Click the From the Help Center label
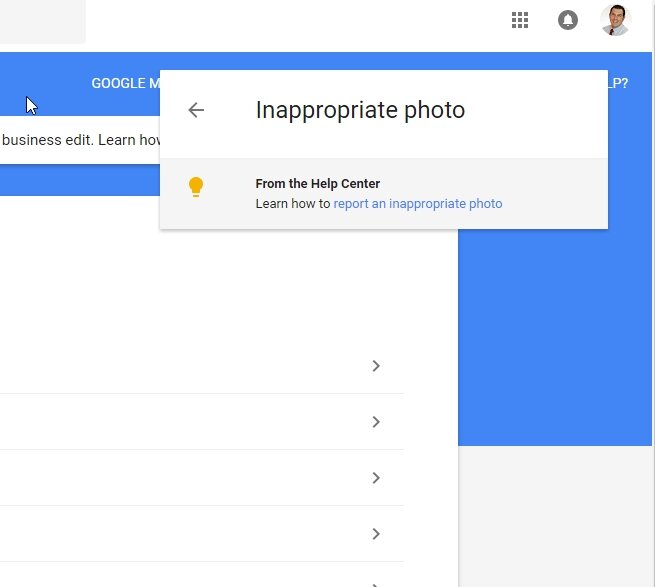The height and width of the screenshot is (587, 655). (317, 183)
